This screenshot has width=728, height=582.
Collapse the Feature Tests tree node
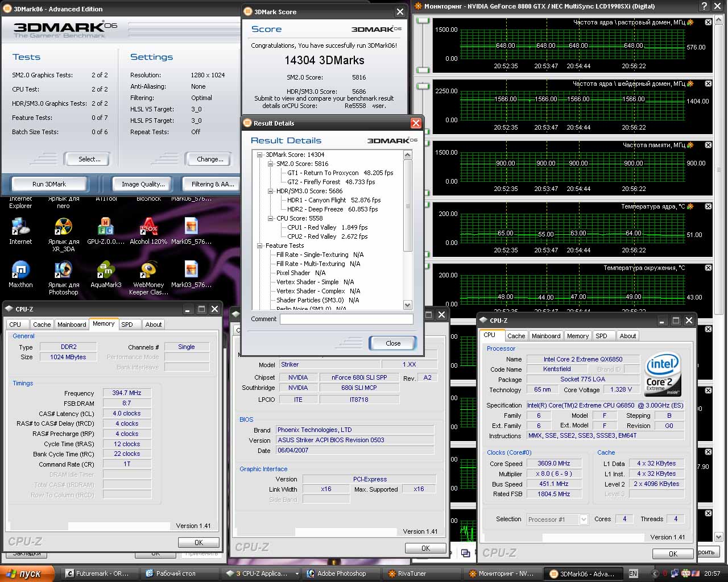coord(260,246)
